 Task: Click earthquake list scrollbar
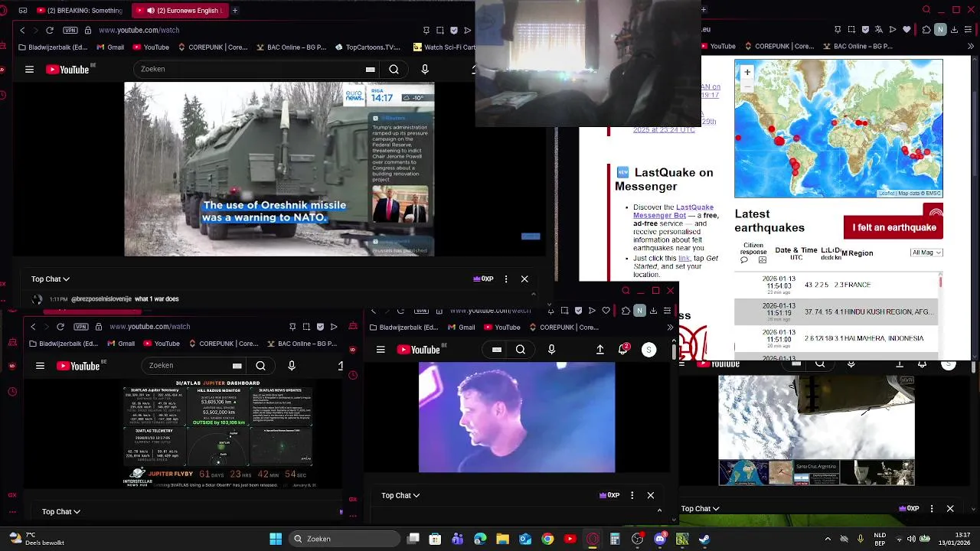[x=940, y=283]
